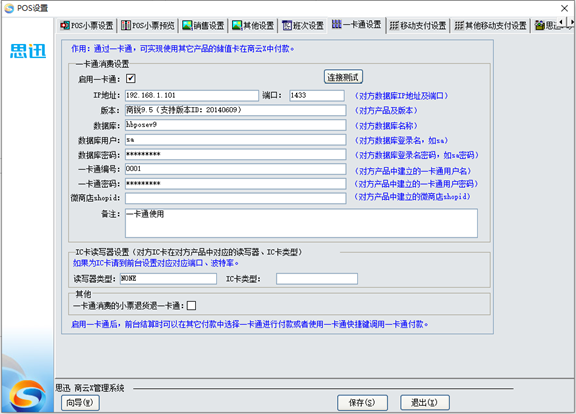Click the hint text (对方数据库IP地址及端口)
This screenshot has height=414, width=576.
401,96
